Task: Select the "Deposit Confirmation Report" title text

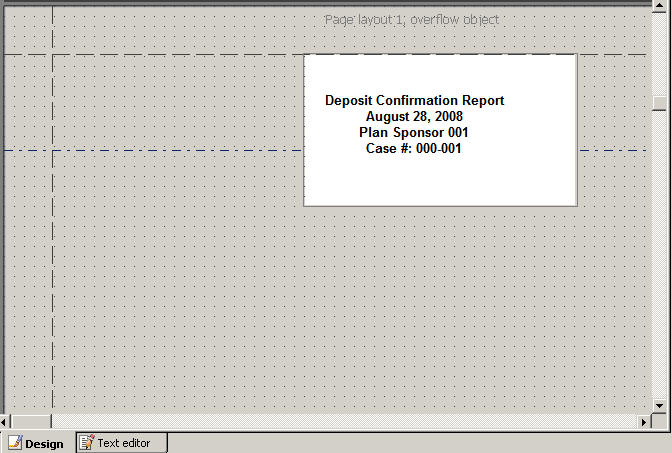Action: 414,100
